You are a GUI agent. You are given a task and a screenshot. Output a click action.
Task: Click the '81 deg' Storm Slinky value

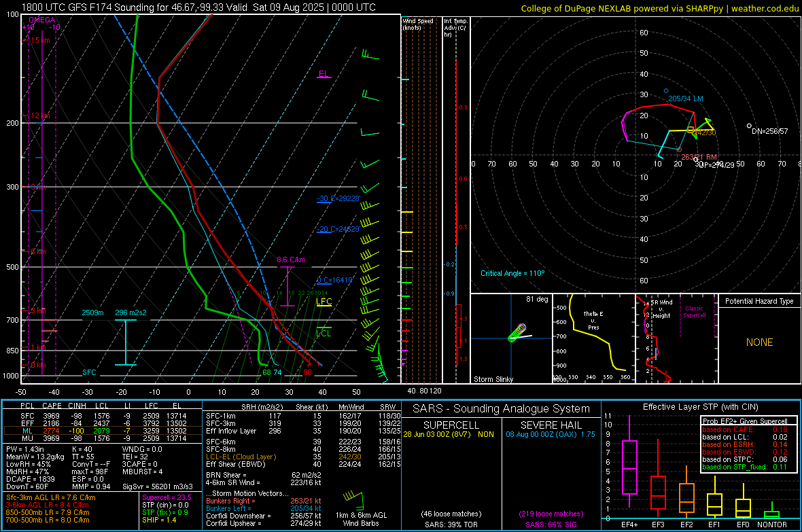coord(537,299)
